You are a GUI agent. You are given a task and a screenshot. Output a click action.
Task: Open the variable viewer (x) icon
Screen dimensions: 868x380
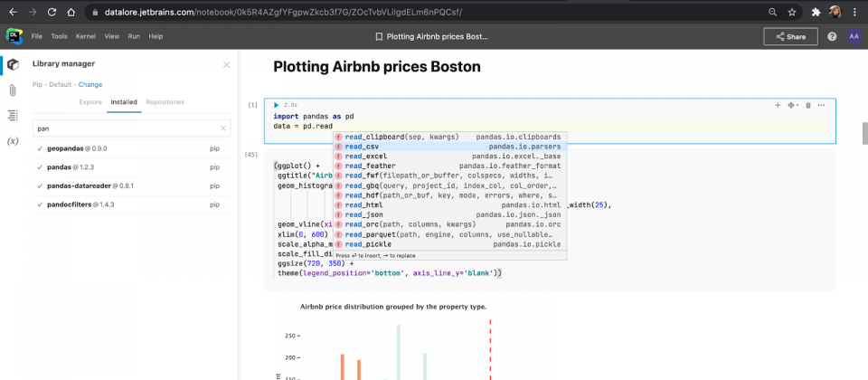(12, 141)
